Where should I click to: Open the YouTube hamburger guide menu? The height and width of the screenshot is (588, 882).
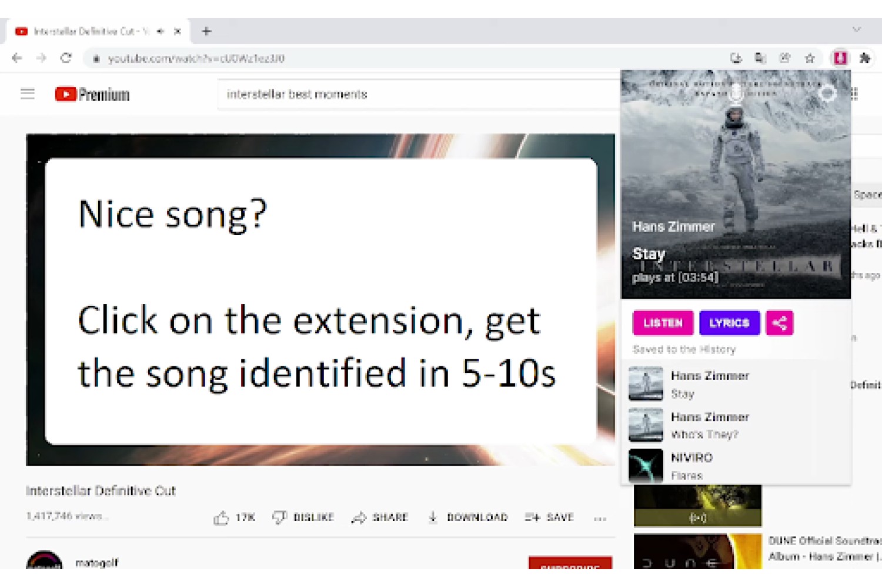(x=28, y=94)
